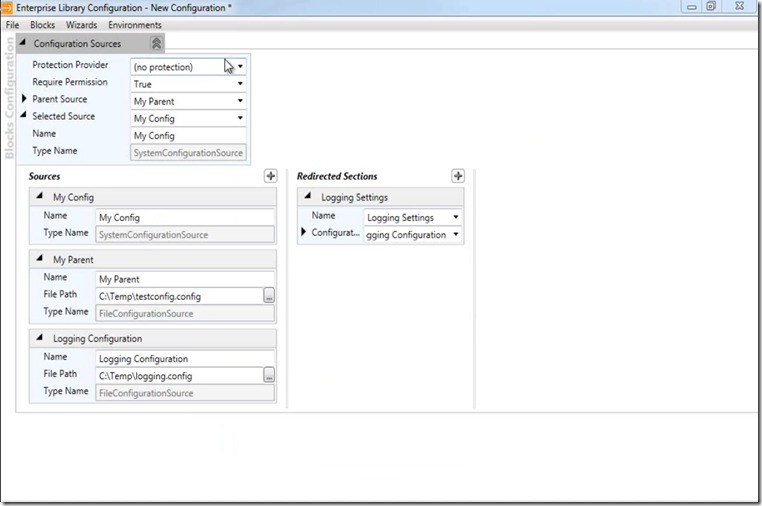Collapse the My Parent source panel
Viewport: 762px width, 506px height.
click(x=39, y=258)
